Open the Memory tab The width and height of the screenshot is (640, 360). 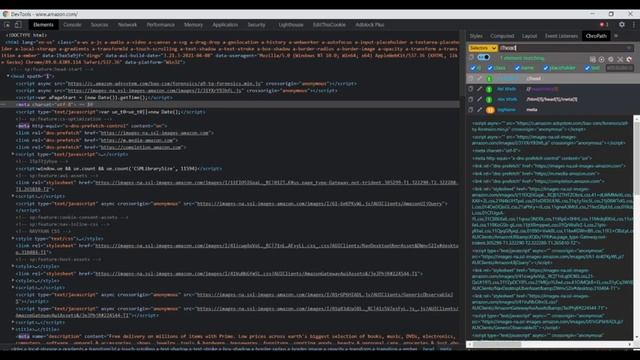[x=193, y=25]
